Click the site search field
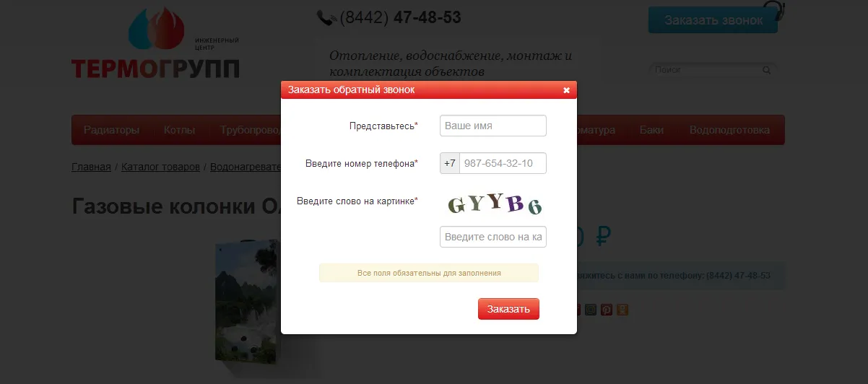 coord(706,70)
